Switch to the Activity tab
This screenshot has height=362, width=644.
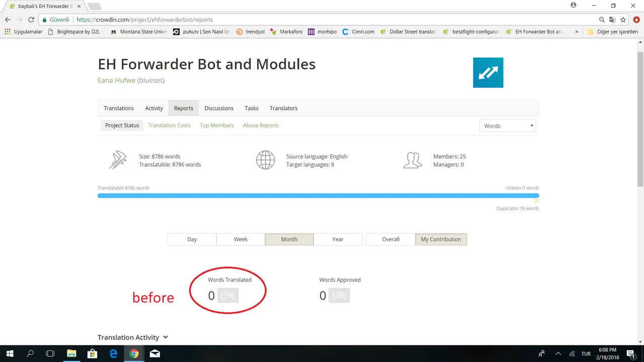click(154, 108)
